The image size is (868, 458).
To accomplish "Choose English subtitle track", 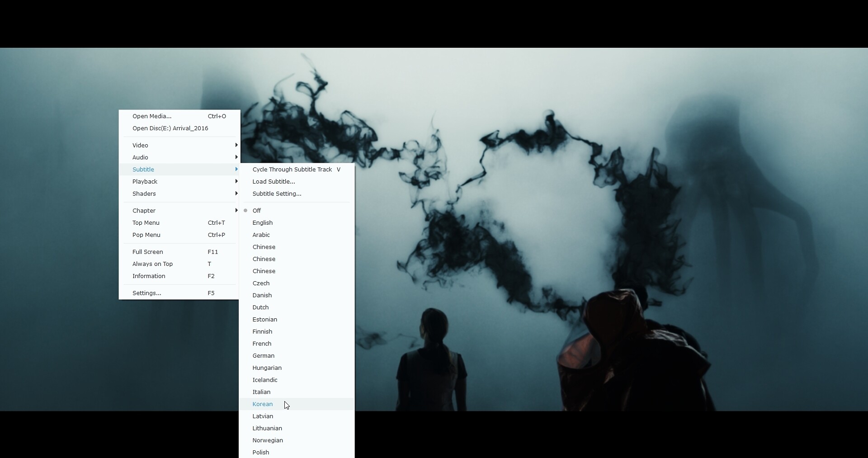I will click(262, 223).
